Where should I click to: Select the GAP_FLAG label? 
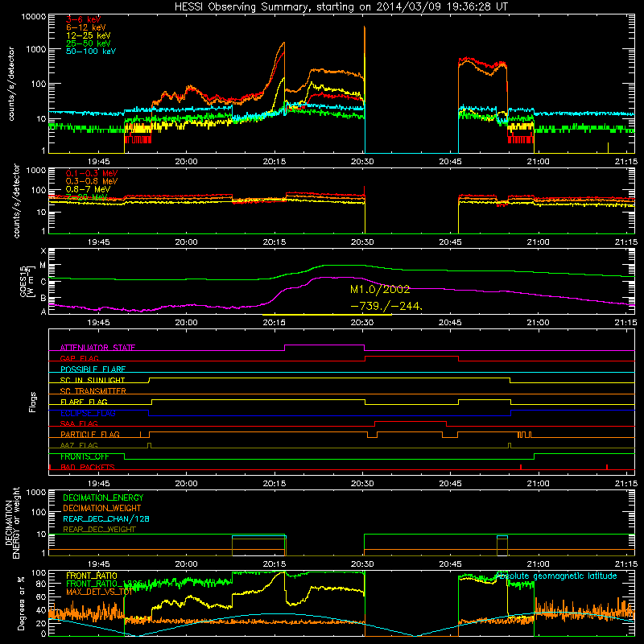click(x=79, y=358)
